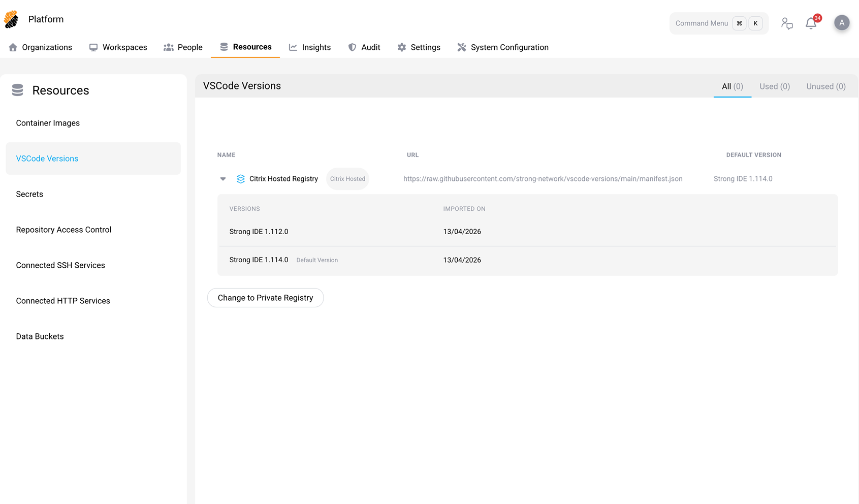859x504 pixels.
Task: Click the DEFAULT VERSION column header
Action: point(753,155)
